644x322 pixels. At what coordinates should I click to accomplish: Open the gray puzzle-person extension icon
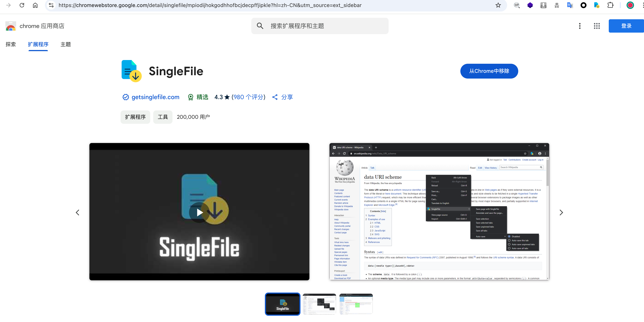[x=557, y=5]
